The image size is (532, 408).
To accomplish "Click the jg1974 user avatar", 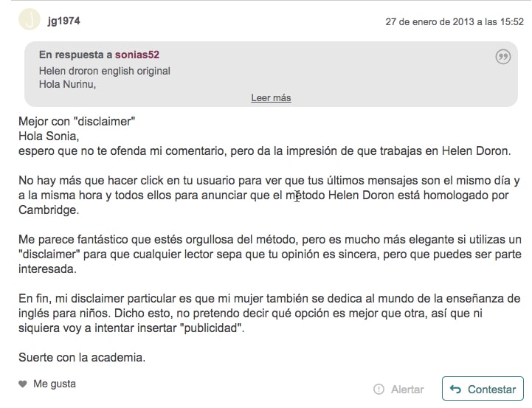I will click(30, 20).
